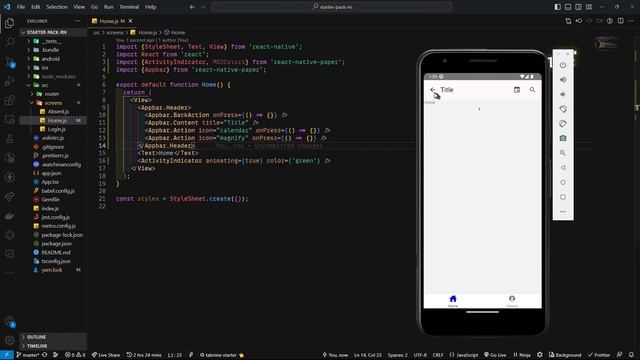Open the Help menu
The image size is (640, 360).
[151, 7]
